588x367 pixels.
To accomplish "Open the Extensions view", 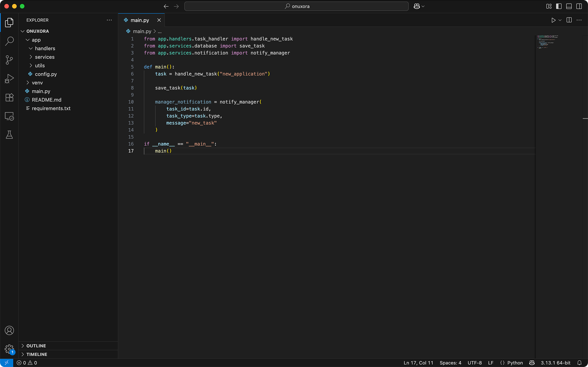I will 9,97.
